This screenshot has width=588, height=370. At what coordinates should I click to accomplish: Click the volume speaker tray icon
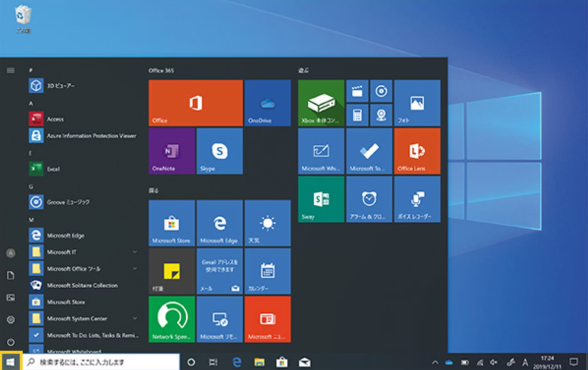[x=494, y=362]
